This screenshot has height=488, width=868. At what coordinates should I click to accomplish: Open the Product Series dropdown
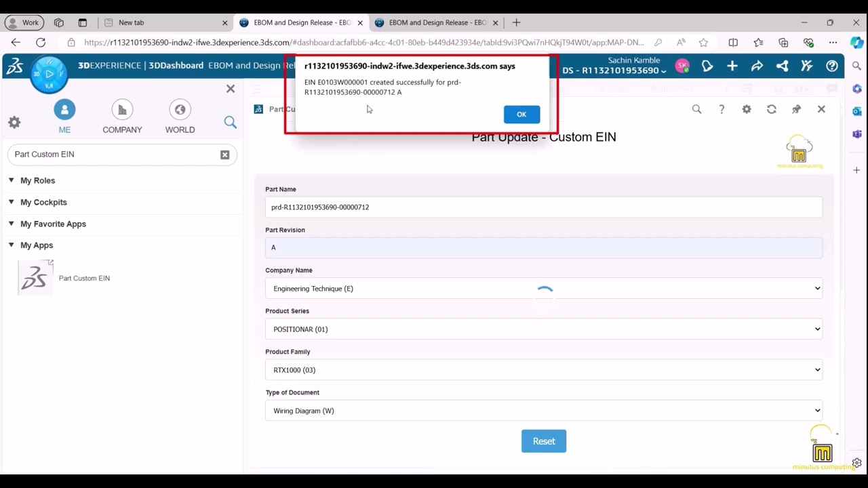click(544, 329)
